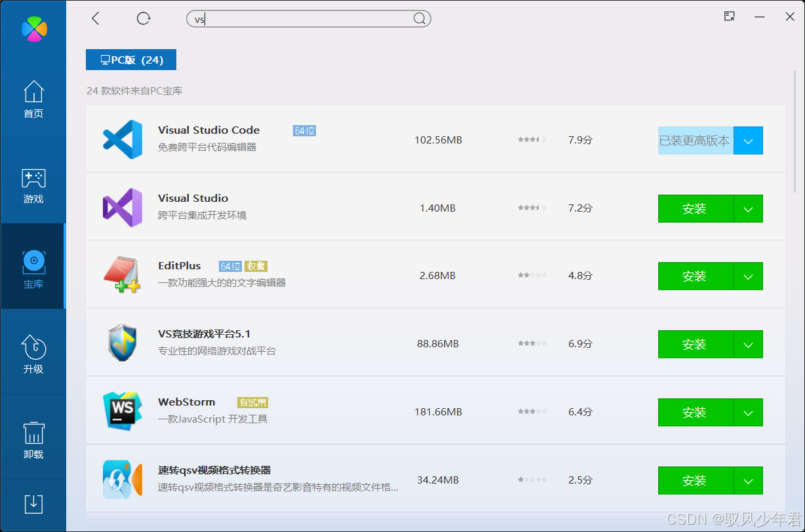The height and width of the screenshot is (532, 805).
Task: Refresh the search results page
Action: point(144,18)
